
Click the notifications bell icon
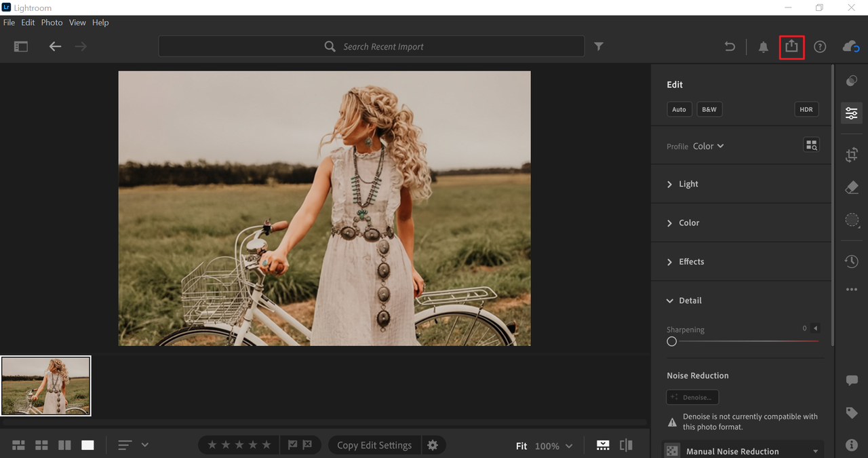click(763, 47)
